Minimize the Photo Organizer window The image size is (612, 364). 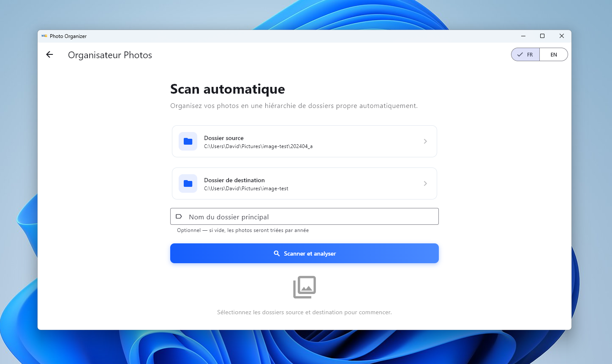[x=523, y=36]
